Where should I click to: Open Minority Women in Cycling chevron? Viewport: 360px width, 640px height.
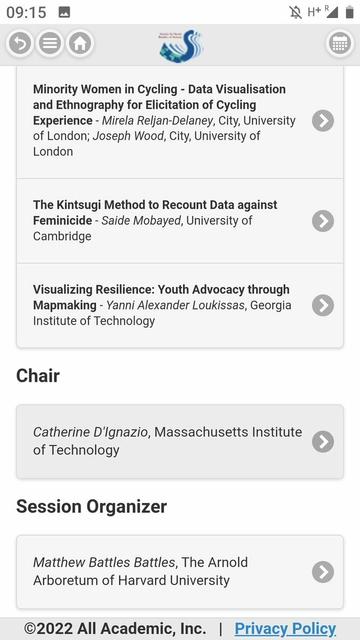pos(323,120)
